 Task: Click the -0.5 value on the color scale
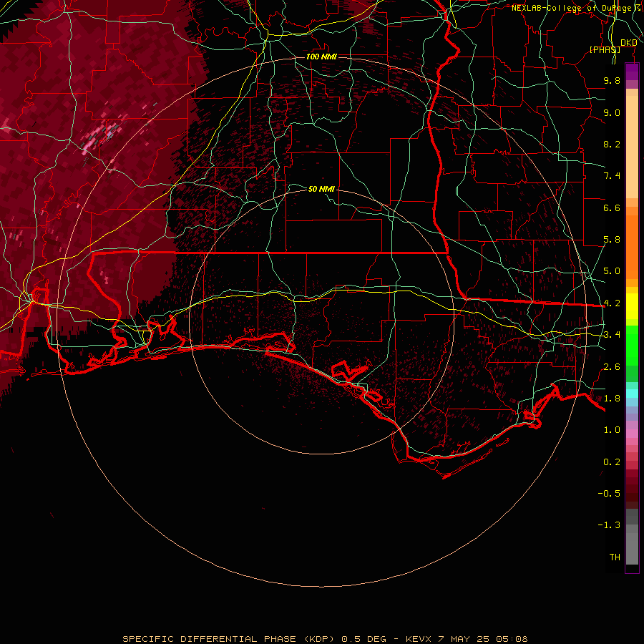click(609, 494)
